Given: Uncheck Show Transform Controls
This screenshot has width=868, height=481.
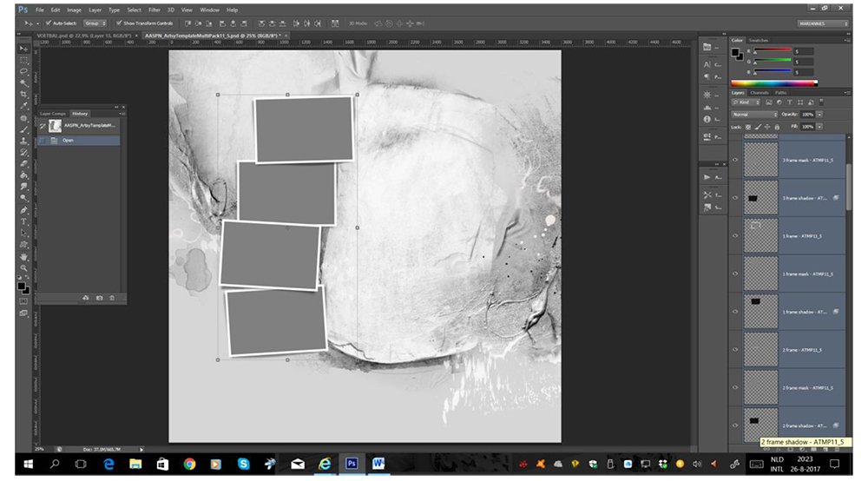Looking at the screenshot, I should 118,23.
